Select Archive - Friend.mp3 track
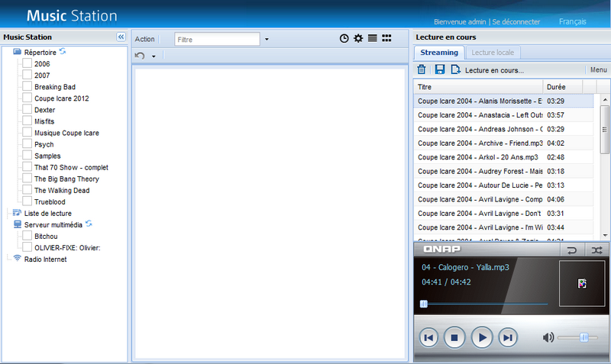 click(503, 143)
